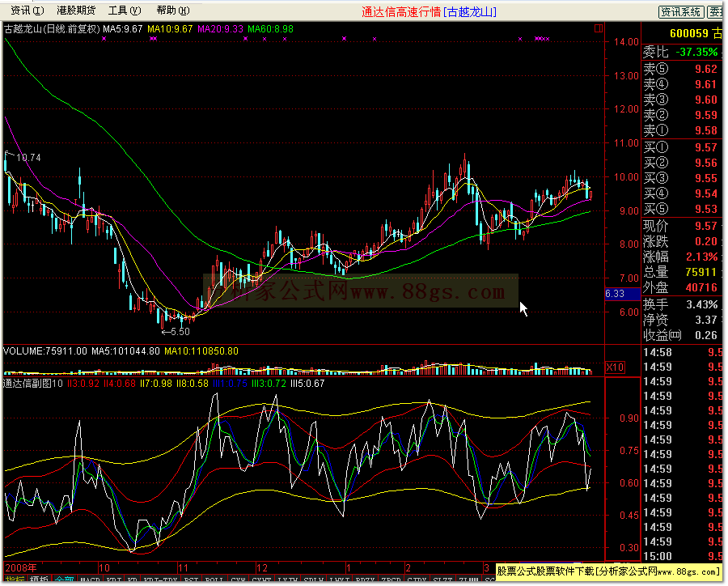728x586 pixels.
Task: Click the magenta MA20:9.33 legend label
Action: tap(220, 29)
